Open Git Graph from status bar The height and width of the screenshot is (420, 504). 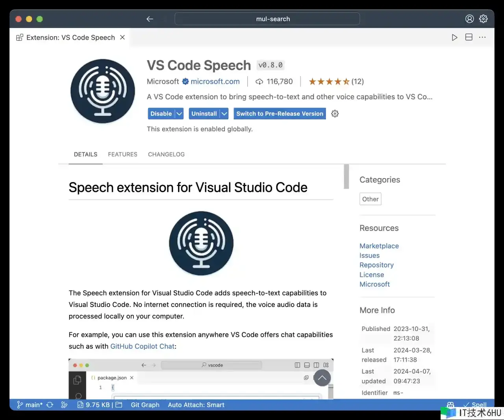point(145,405)
